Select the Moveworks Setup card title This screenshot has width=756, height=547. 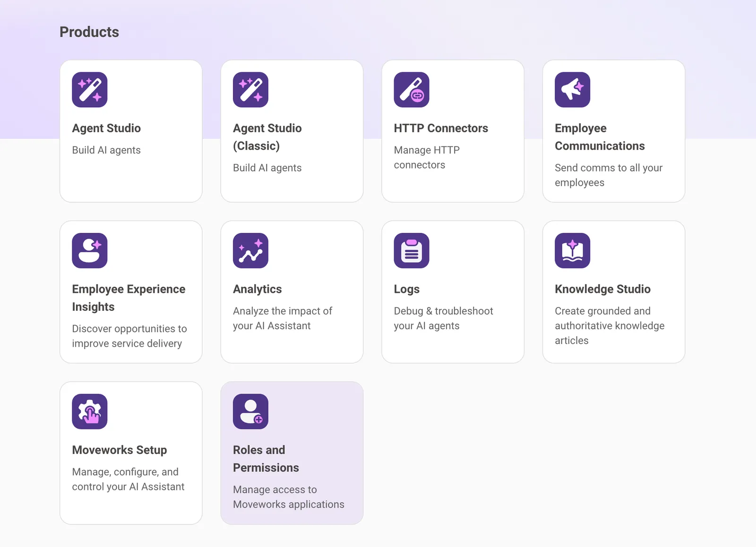[120, 450]
